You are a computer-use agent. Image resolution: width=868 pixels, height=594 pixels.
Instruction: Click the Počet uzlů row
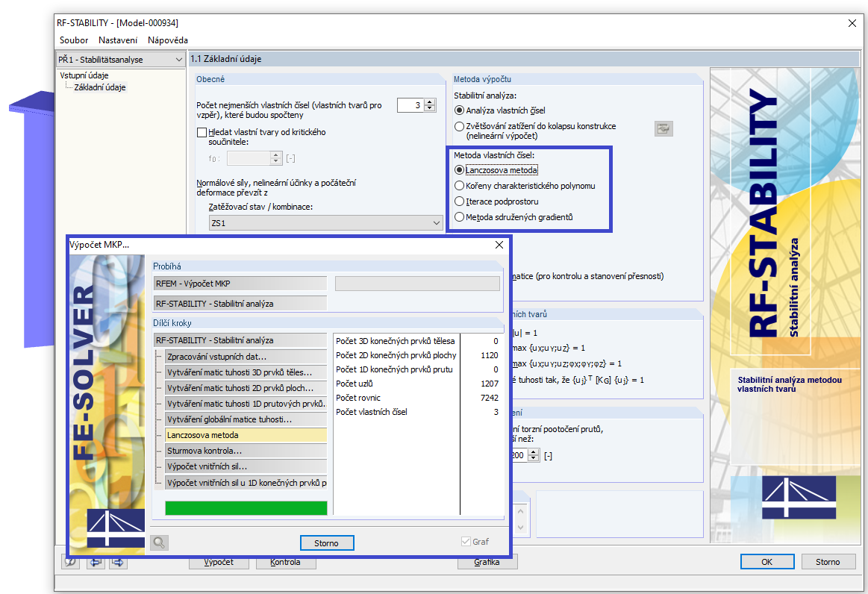tap(417, 384)
